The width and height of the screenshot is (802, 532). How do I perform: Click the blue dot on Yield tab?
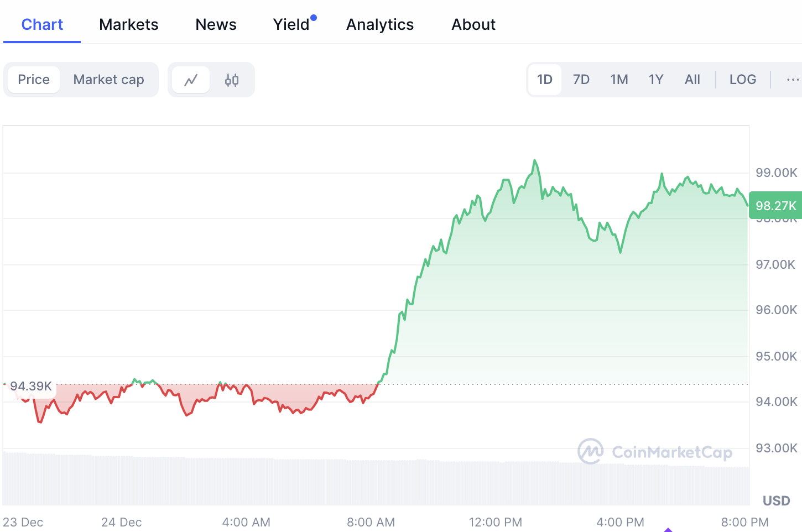[x=314, y=18]
